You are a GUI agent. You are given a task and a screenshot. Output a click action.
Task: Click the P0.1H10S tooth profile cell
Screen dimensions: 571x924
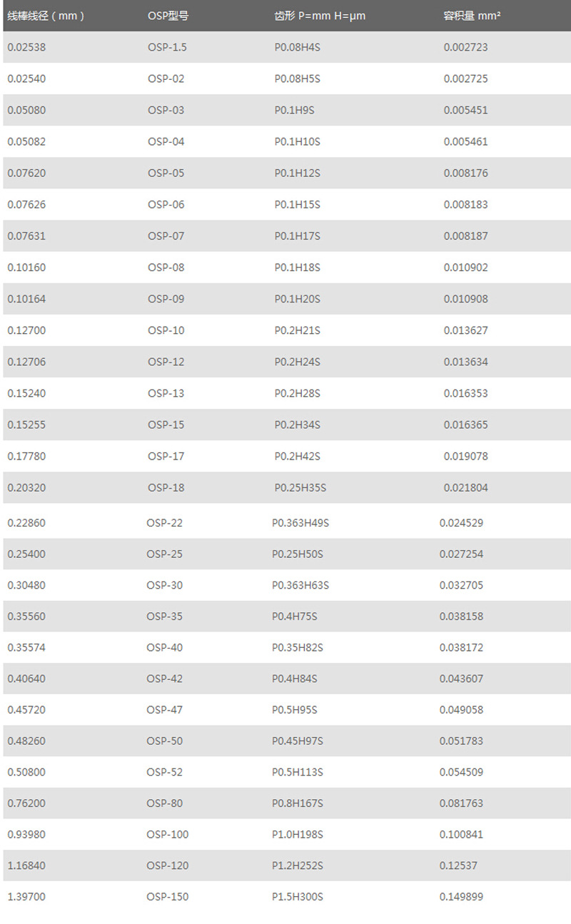[298, 141]
